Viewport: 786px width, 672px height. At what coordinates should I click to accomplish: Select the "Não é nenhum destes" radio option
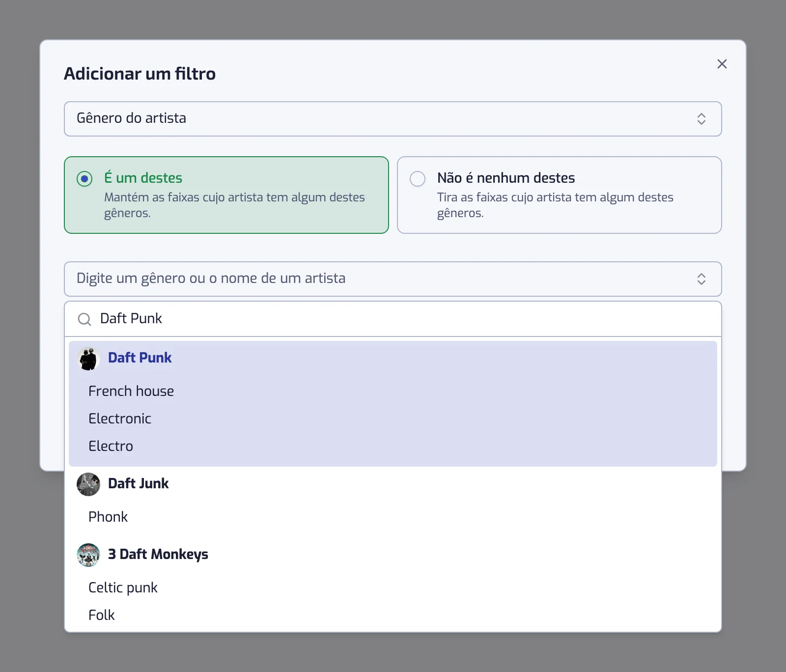pos(559,195)
